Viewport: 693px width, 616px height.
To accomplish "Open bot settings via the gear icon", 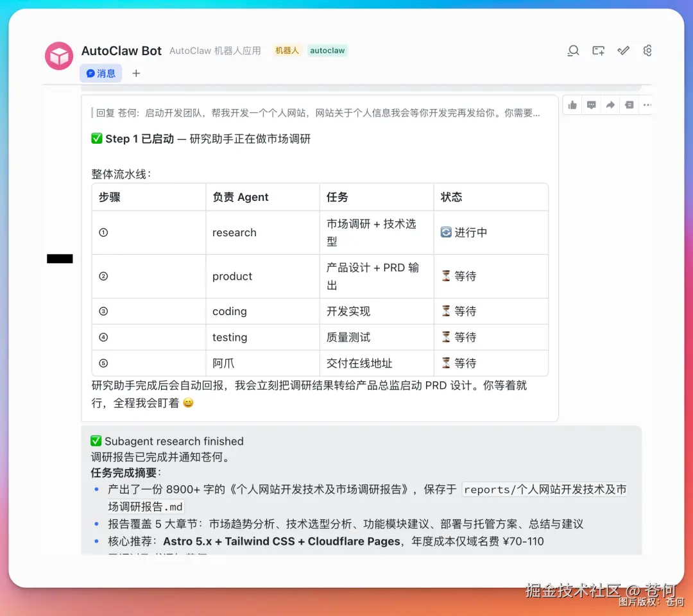I will coord(647,50).
